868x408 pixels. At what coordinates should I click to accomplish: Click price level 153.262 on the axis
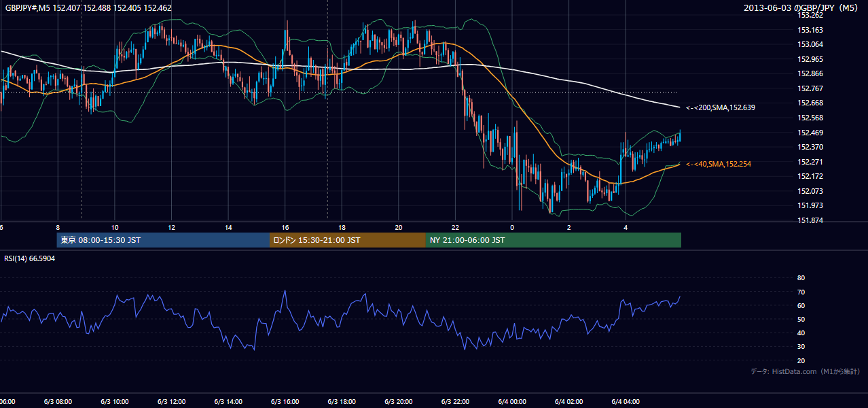point(810,15)
